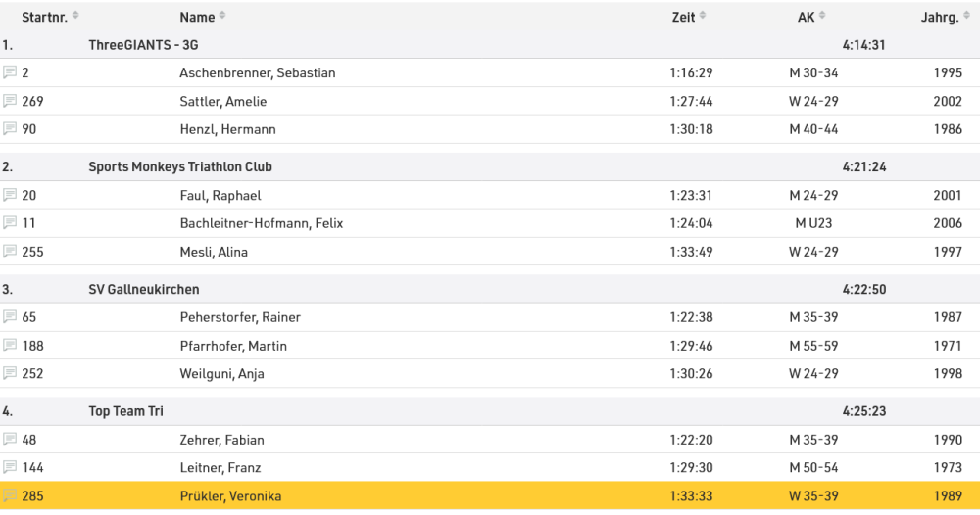The height and width of the screenshot is (515, 980).
Task: Open comment icon for start number 255
Action: click(x=10, y=252)
